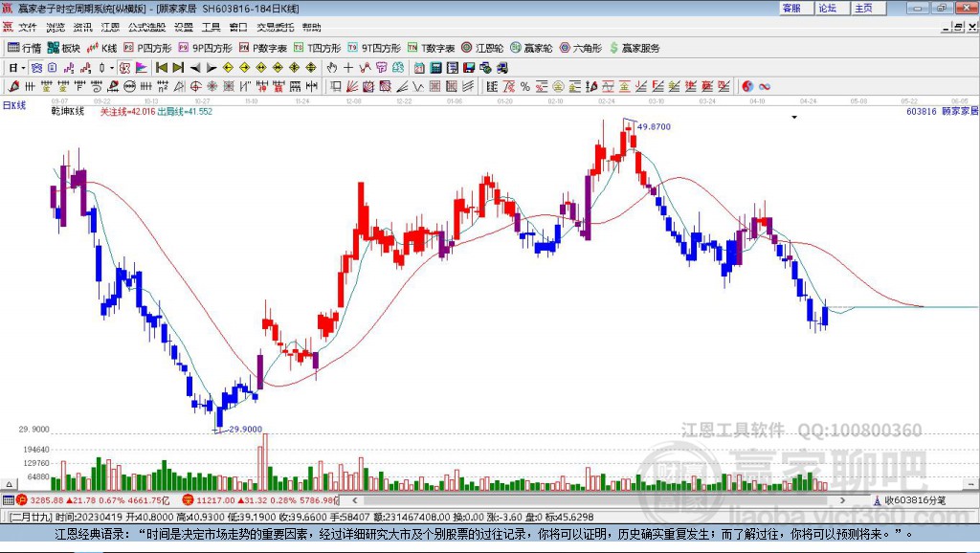Image resolution: width=980 pixels, height=553 pixels.
Task: Open the 工具 menu
Action: coord(212,27)
